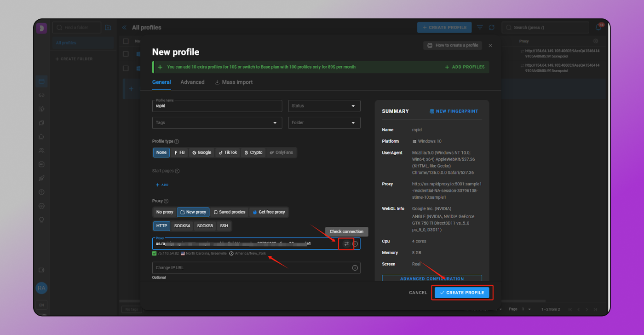Click the info icon in Change IP URL
Screen dimensions: 644x335
(355, 268)
